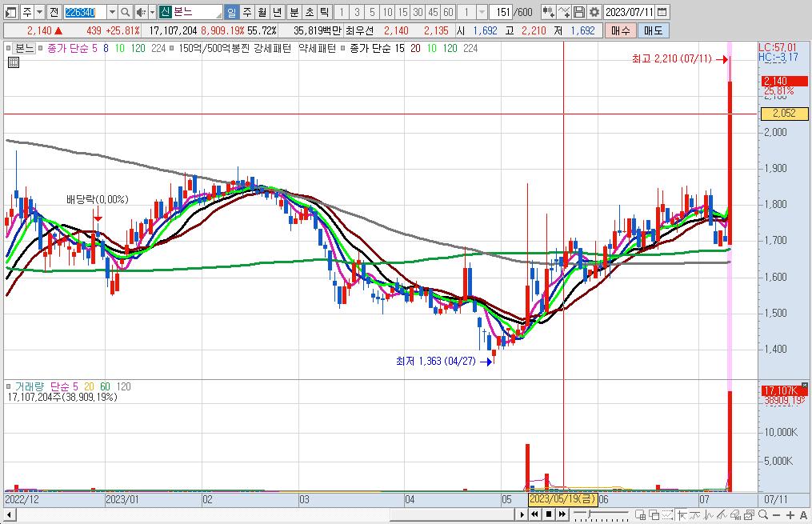Click the 2,052 crosshair price label
The image size is (812, 524).
tap(783, 114)
